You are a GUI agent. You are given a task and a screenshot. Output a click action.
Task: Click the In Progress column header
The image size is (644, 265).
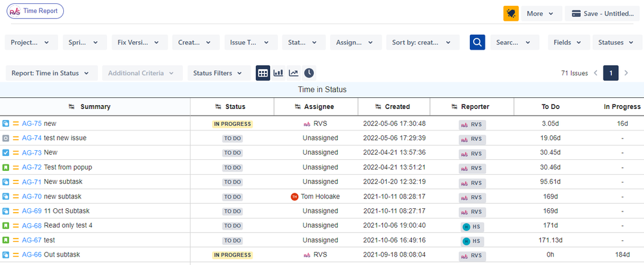coord(622,107)
